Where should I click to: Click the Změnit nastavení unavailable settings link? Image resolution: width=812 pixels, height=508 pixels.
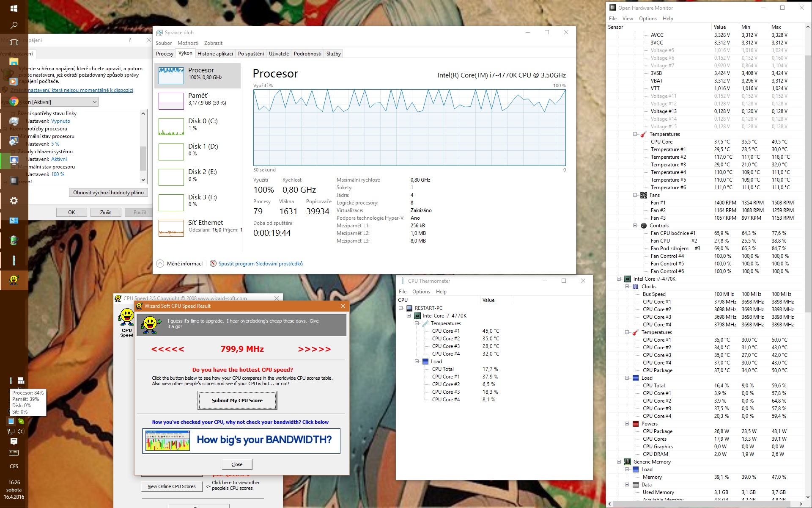tap(72, 90)
